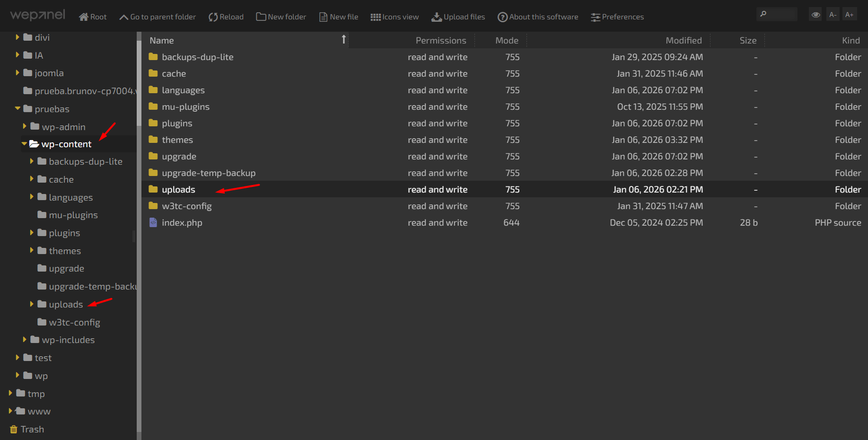The height and width of the screenshot is (440, 868).
Task: Create a new file
Action: point(339,17)
